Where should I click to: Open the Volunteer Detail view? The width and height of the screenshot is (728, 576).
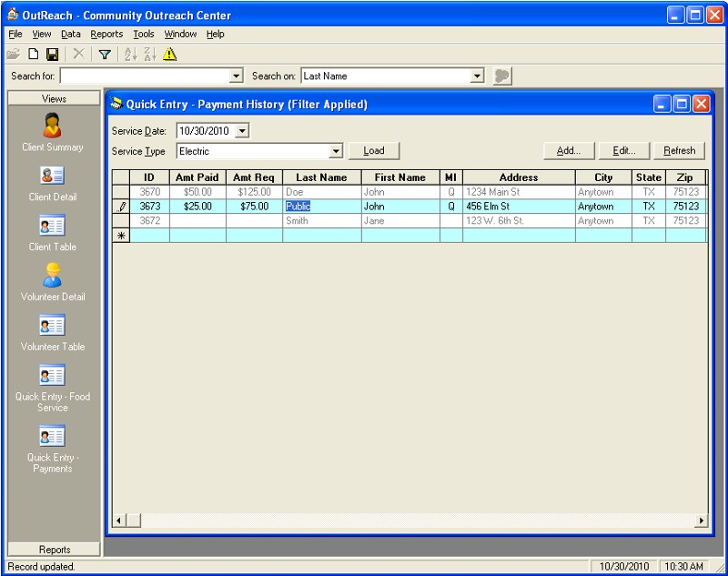click(x=53, y=281)
